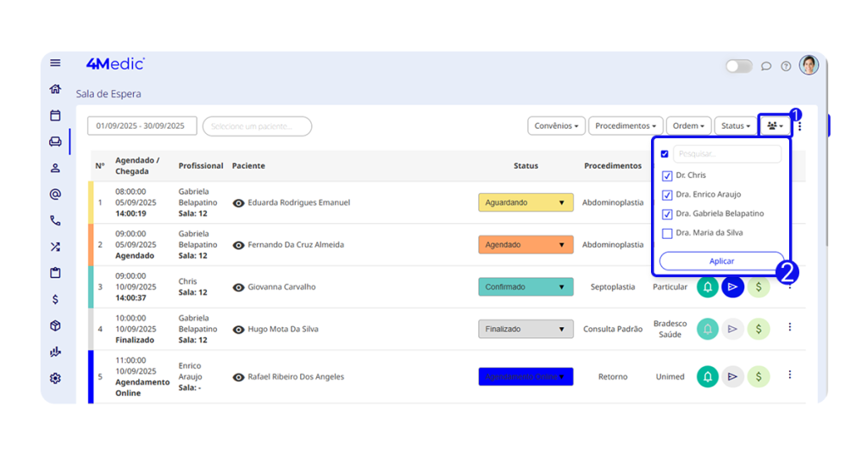This screenshot has height=456, width=868.
Task: Open the Aguardando status dropdown
Action: [x=526, y=203]
